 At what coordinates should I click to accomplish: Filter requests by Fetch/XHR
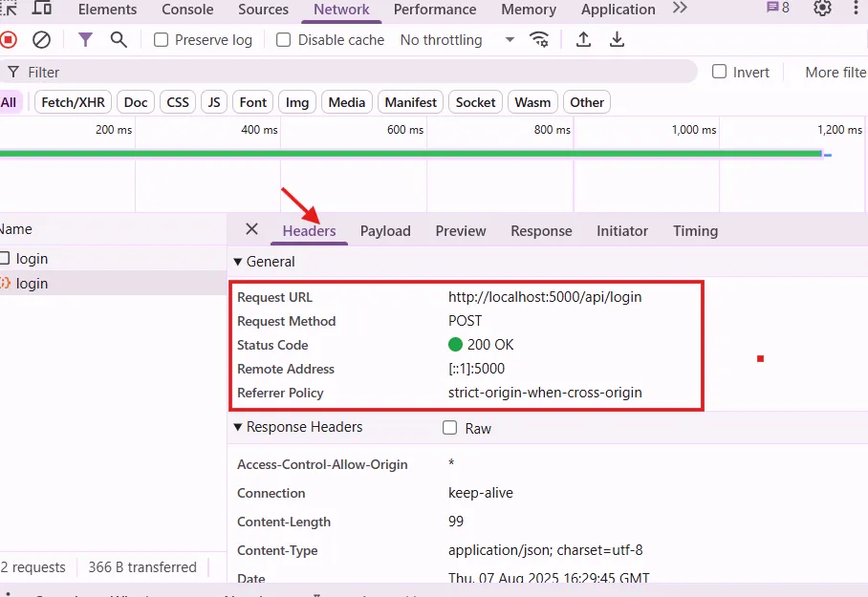click(x=74, y=102)
